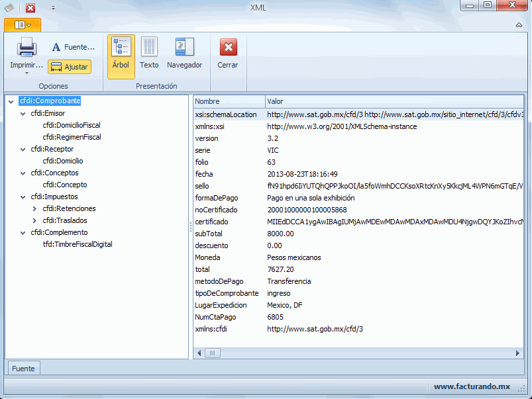Click the www.facturando.mx link

pyautogui.click(x=472, y=386)
